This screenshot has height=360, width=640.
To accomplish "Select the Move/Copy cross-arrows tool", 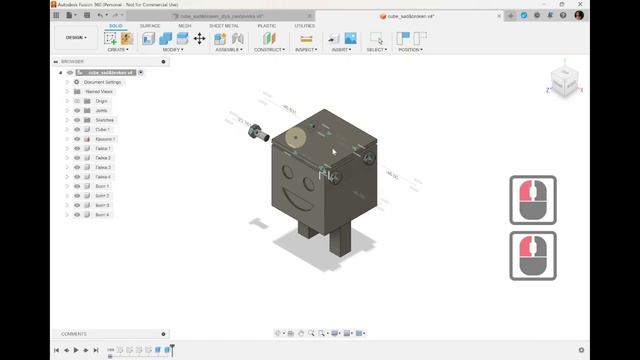I will pos(199,38).
